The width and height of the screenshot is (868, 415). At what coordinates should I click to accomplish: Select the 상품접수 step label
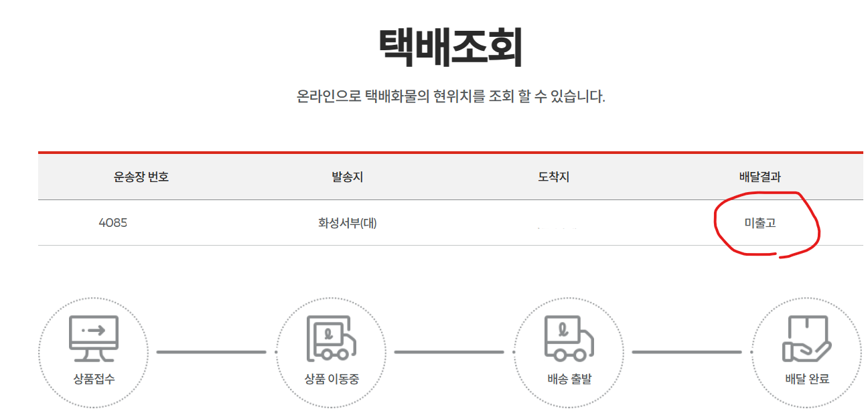coord(94,379)
